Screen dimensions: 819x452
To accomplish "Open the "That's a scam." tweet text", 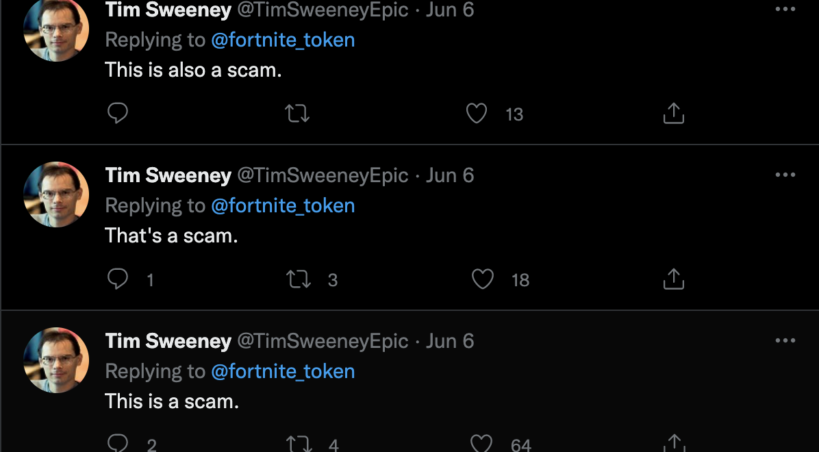I will (x=172, y=237).
